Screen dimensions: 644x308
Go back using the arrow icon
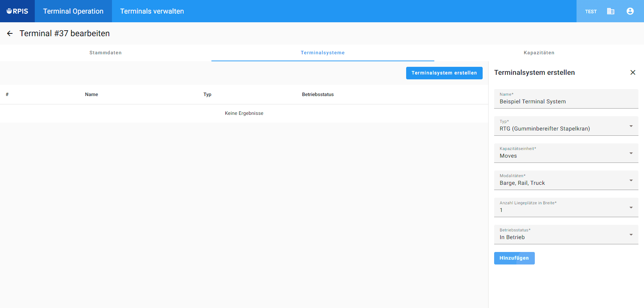point(10,33)
